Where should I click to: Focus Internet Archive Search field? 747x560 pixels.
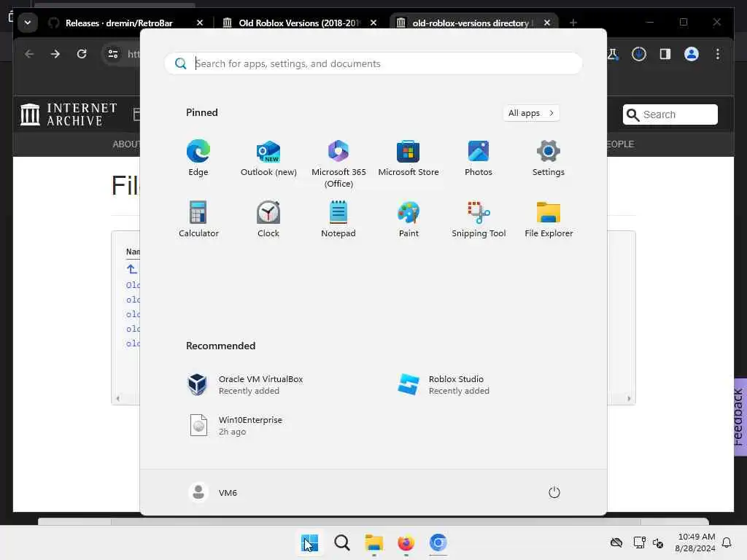tap(670, 114)
